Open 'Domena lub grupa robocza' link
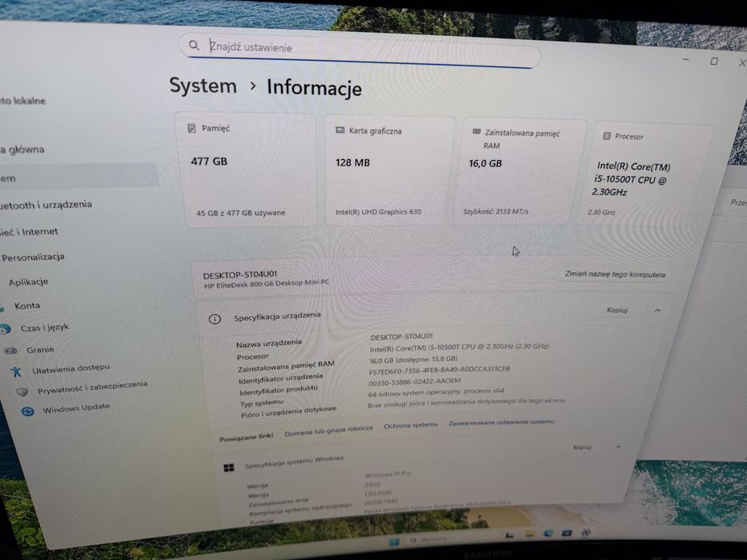The height and width of the screenshot is (560, 747). 329,430
